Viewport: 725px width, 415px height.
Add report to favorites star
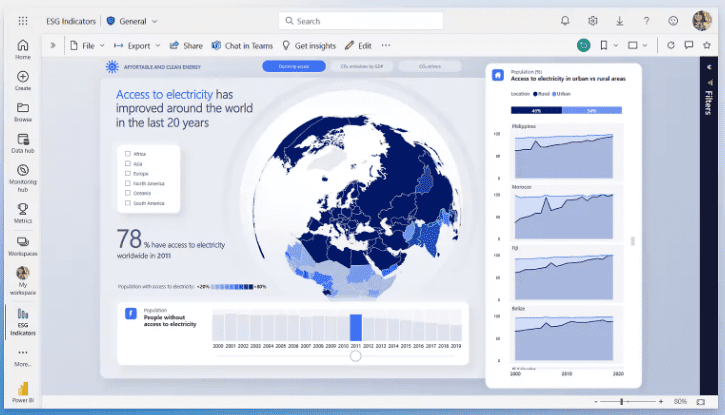(x=707, y=45)
